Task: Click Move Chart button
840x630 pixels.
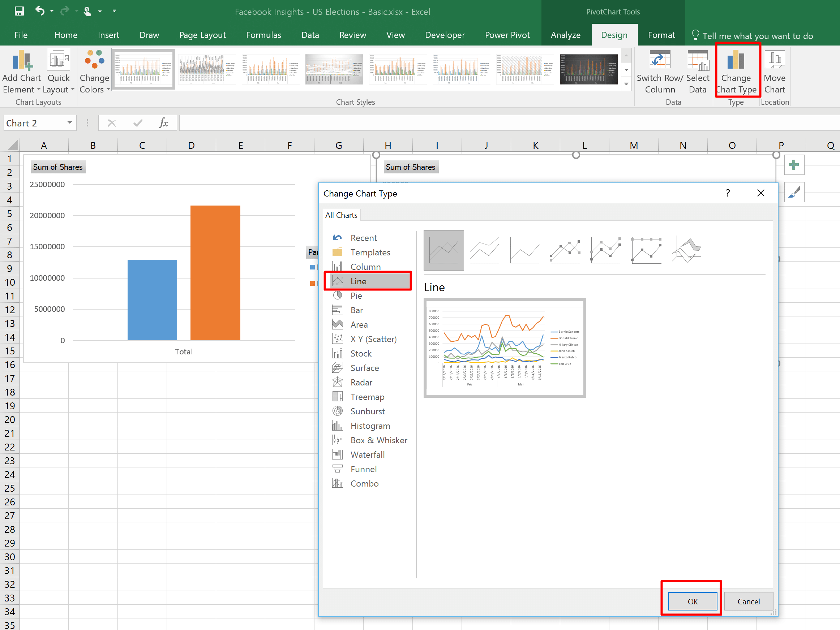Action: [775, 72]
